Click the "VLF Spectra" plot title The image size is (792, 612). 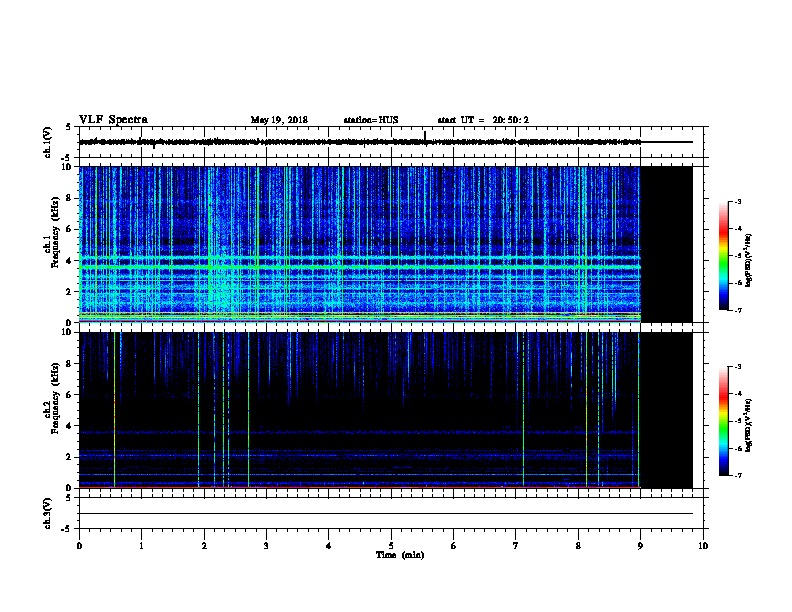coord(113,120)
